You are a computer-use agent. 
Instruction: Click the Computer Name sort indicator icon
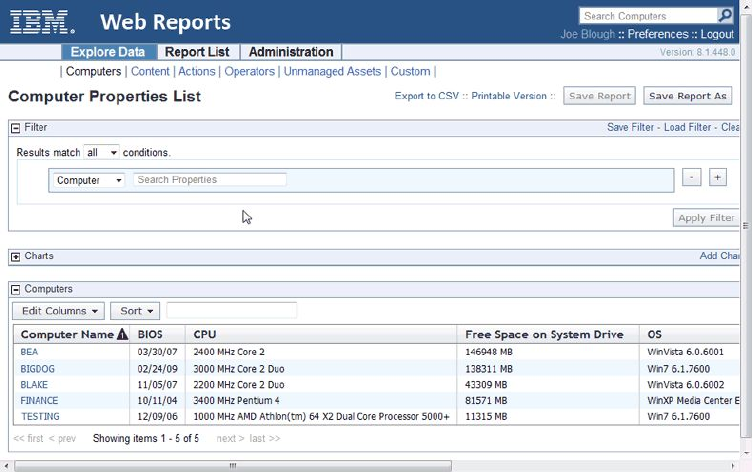pos(122,335)
